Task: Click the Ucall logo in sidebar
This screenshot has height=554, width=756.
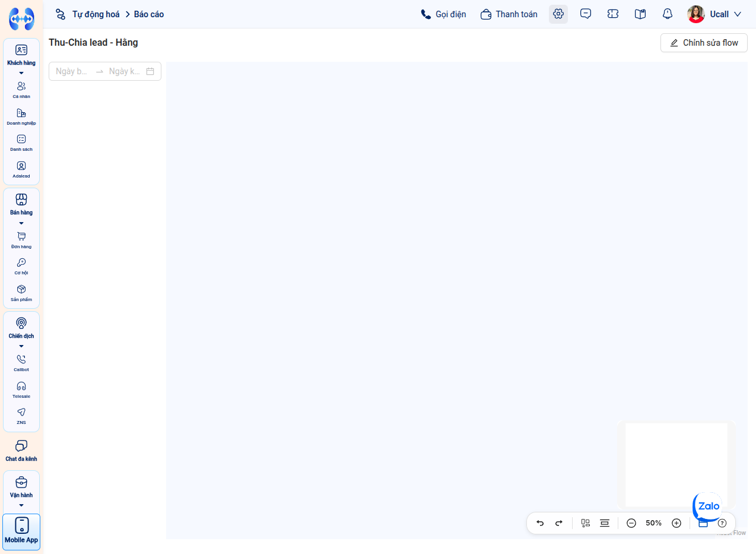Action: click(21, 19)
